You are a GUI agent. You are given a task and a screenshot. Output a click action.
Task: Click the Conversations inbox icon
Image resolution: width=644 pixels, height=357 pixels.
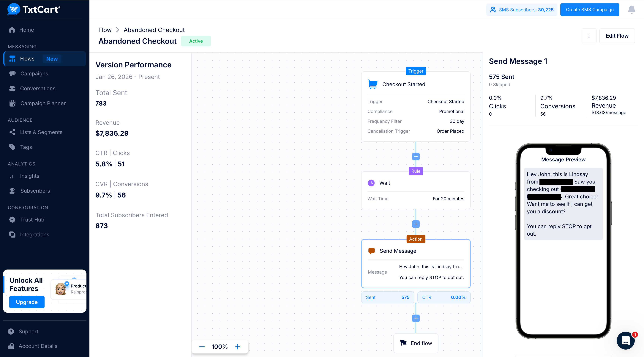[12, 88]
